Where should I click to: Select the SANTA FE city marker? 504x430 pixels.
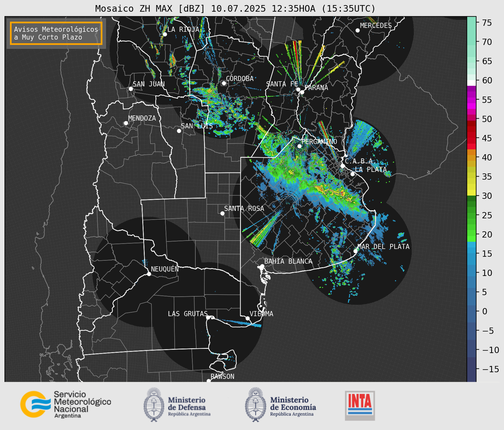[298, 89]
